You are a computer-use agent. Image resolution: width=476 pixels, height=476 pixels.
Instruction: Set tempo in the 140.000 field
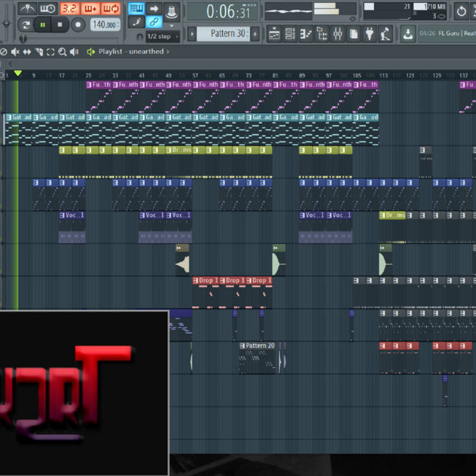click(104, 24)
